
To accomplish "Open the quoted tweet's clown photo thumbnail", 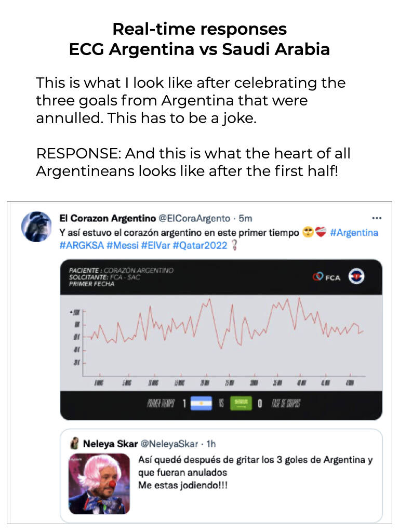I will tap(99, 484).
